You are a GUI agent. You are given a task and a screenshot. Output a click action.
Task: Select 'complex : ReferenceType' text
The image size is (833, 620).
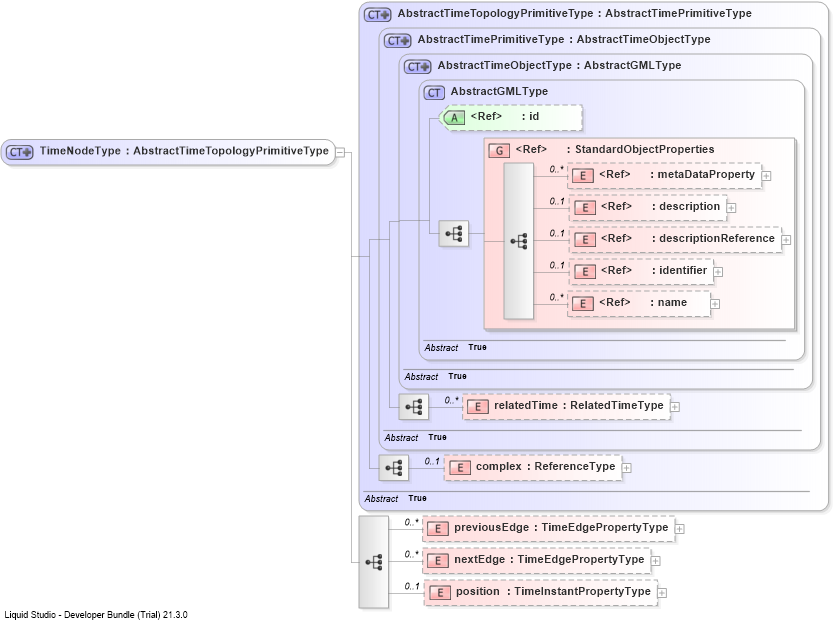point(545,466)
